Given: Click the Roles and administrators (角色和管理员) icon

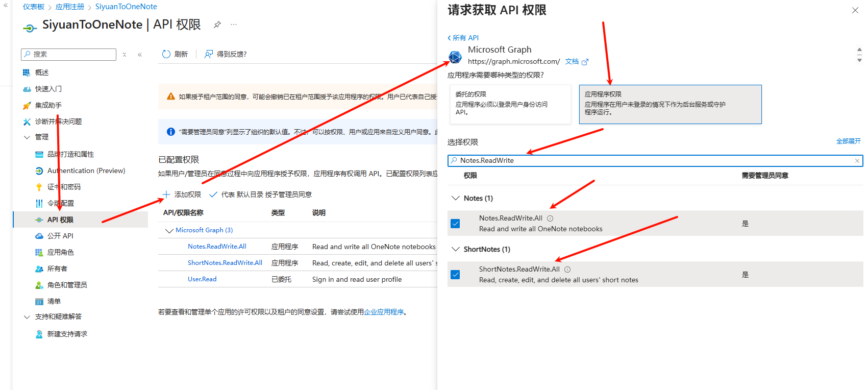Looking at the screenshot, I should (39, 285).
